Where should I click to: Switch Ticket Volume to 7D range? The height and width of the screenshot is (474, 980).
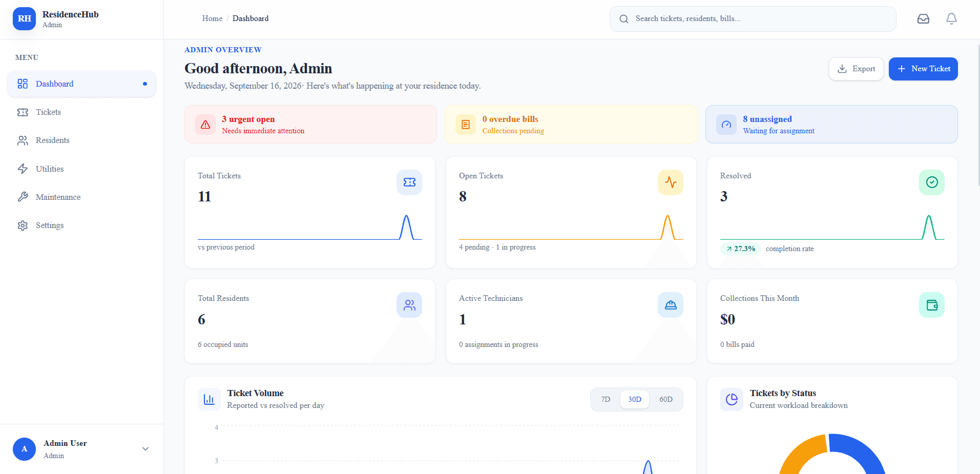coord(606,399)
